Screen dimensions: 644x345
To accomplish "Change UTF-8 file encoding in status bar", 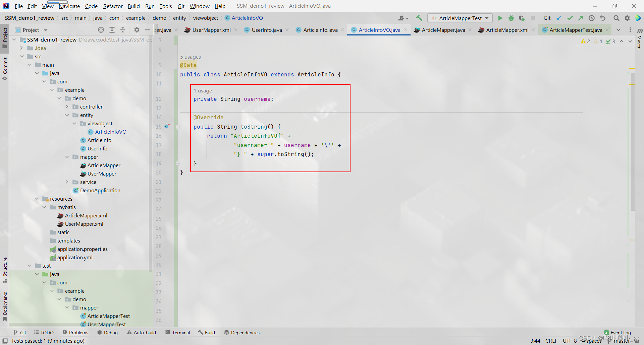I will (x=570, y=341).
